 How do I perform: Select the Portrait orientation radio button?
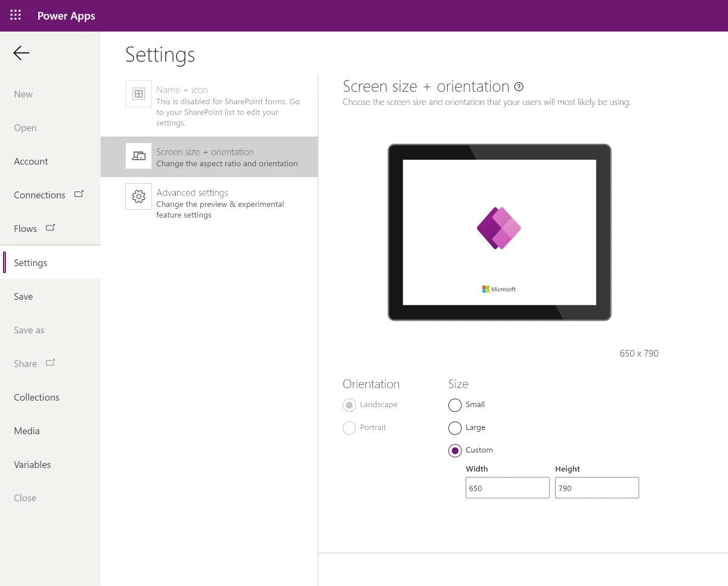349,427
